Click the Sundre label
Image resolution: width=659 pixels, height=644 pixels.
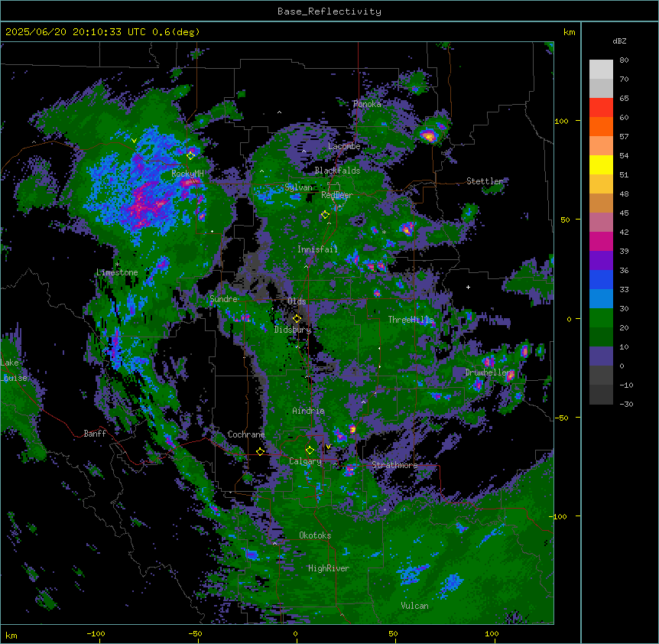(223, 299)
